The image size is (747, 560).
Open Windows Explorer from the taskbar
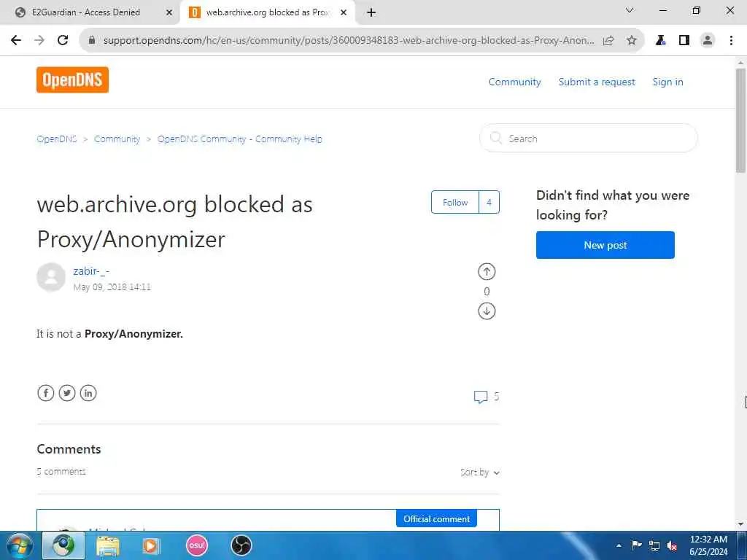click(108, 545)
